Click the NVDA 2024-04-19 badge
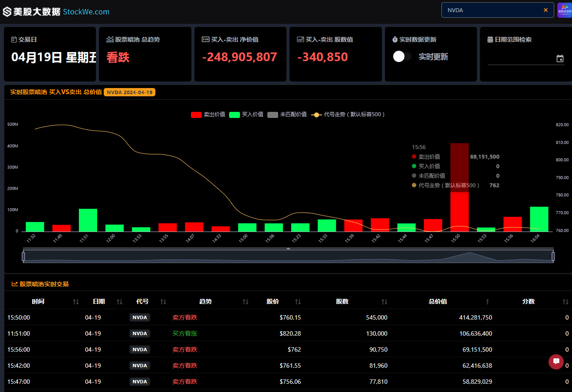 pos(129,92)
